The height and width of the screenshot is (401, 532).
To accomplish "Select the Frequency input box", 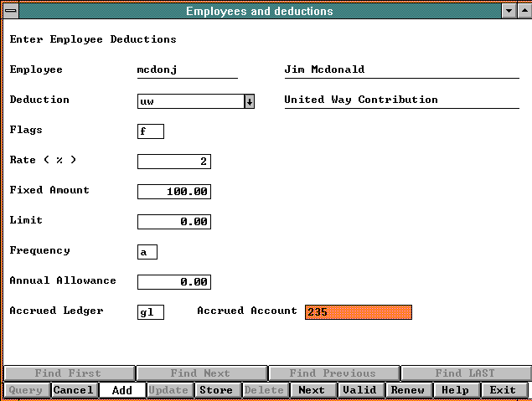I will tap(147, 252).
